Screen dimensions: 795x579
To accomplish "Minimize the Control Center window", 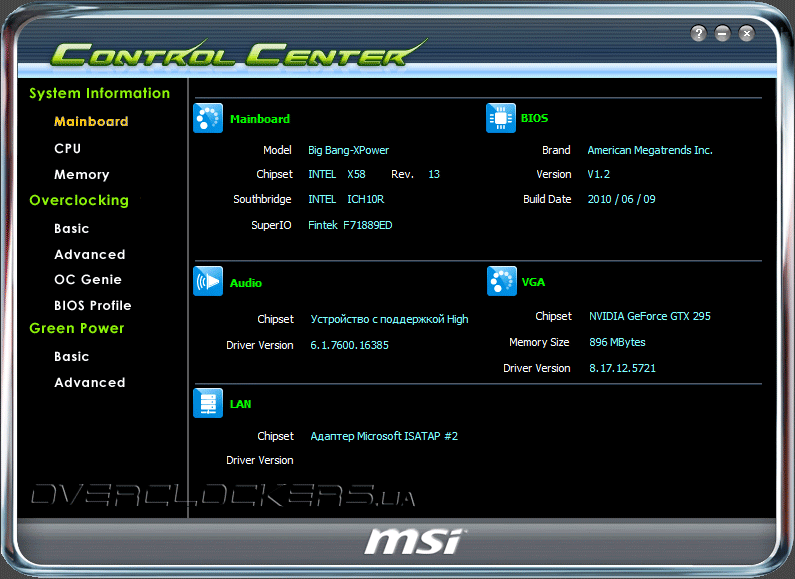I will coord(722,33).
